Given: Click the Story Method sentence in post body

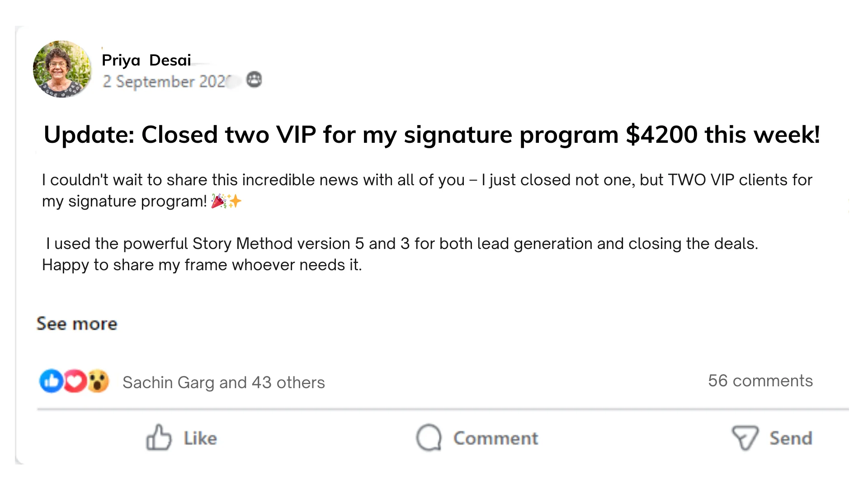Looking at the screenshot, I should coord(401,244).
